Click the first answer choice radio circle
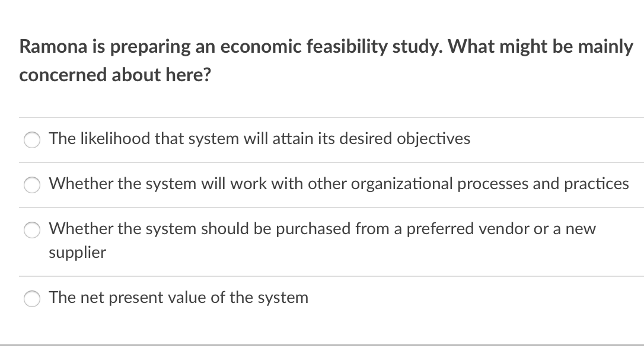 (x=31, y=140)
